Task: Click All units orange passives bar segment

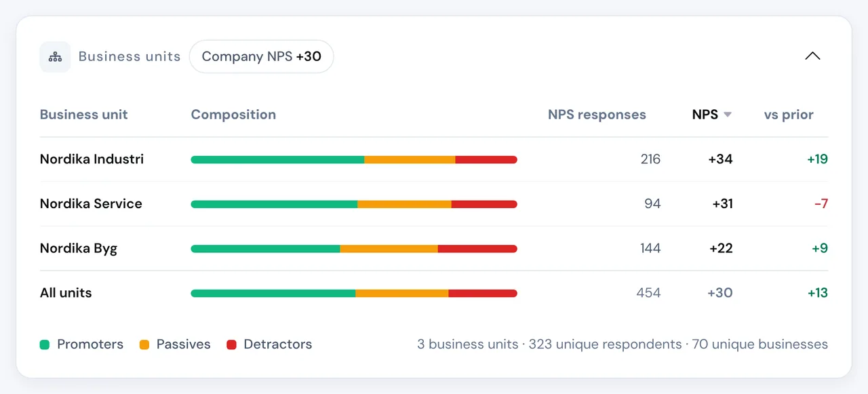Action: (402, 294)
